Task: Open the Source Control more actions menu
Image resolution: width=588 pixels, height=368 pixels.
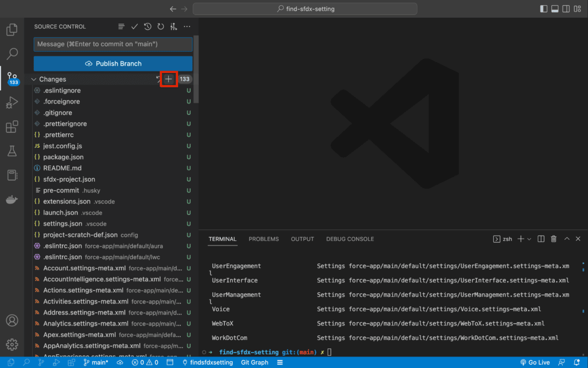Action: pos(187,26)
